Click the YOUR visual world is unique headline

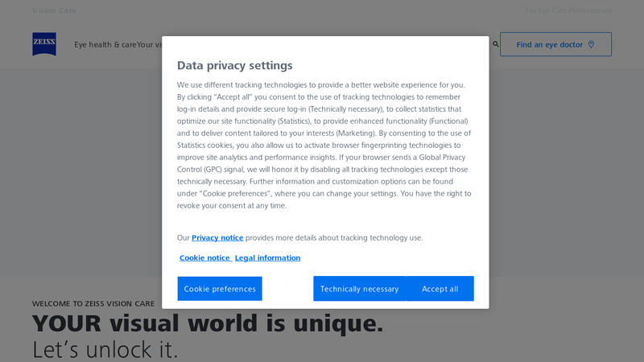pyautogui.click(x=208, y=323)
